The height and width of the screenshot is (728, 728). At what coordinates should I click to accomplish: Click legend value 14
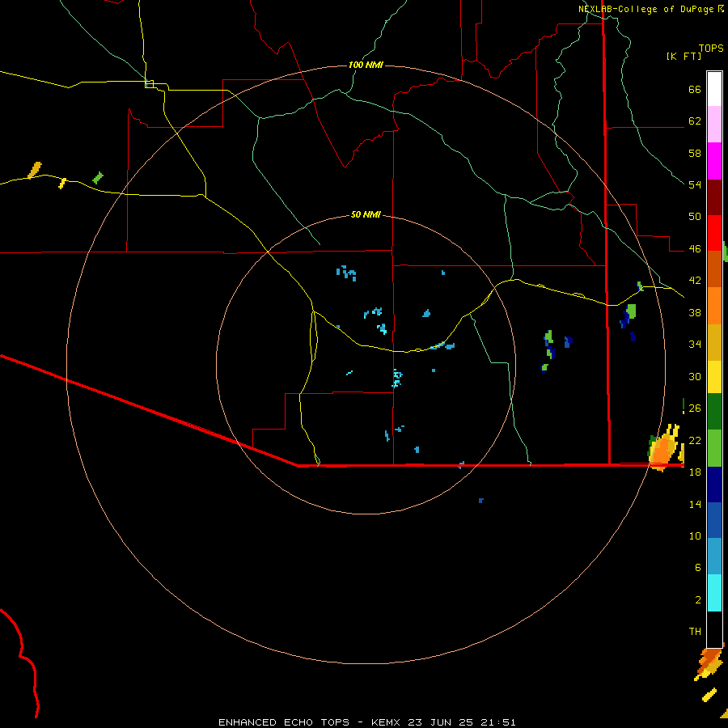pyautogui.click(x=695, y=504)
